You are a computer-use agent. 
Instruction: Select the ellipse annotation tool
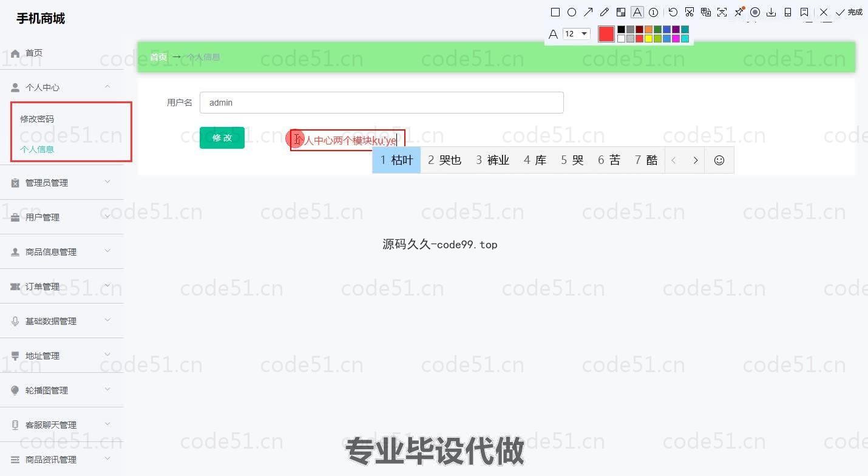(571, 12)
